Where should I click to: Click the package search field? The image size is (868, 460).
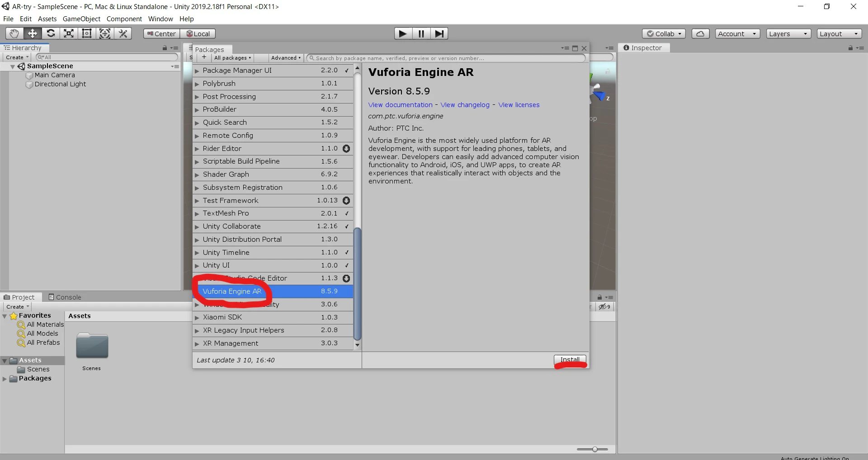[x=446, y=58]
